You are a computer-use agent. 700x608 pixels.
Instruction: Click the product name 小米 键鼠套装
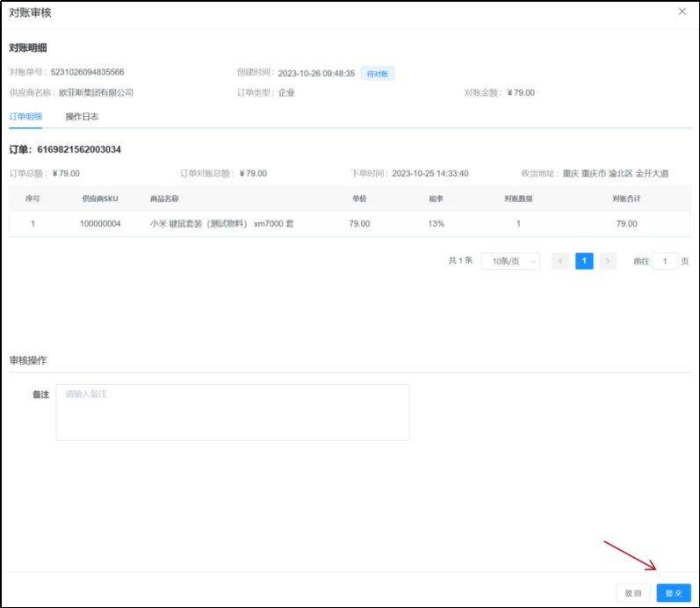coord(221,224)
